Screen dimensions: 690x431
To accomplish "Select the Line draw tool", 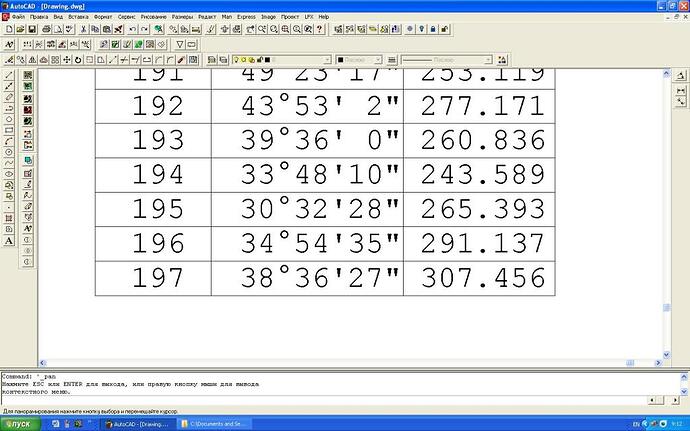I will (x=9, y=76).
